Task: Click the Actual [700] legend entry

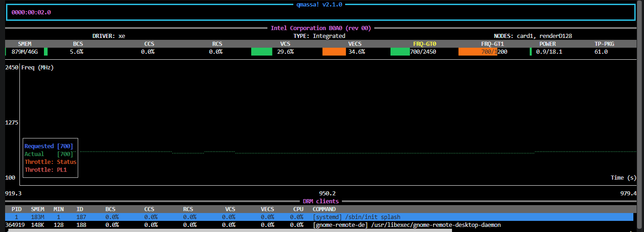Action: (49, 154)
